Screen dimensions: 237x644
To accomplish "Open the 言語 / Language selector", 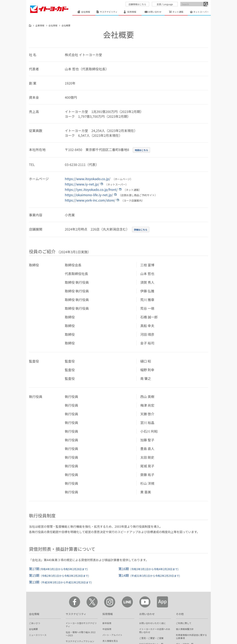I will pos(164,4).
